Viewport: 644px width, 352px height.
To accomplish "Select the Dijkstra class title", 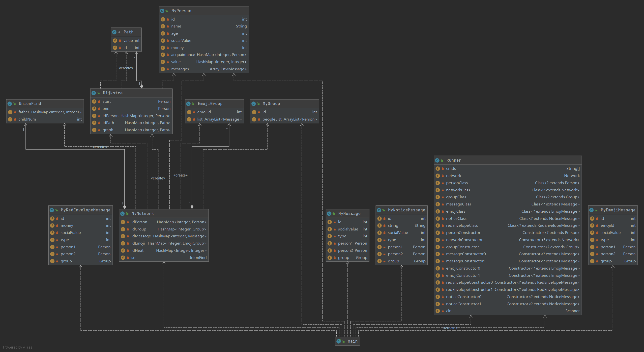I will click(113, 93).
